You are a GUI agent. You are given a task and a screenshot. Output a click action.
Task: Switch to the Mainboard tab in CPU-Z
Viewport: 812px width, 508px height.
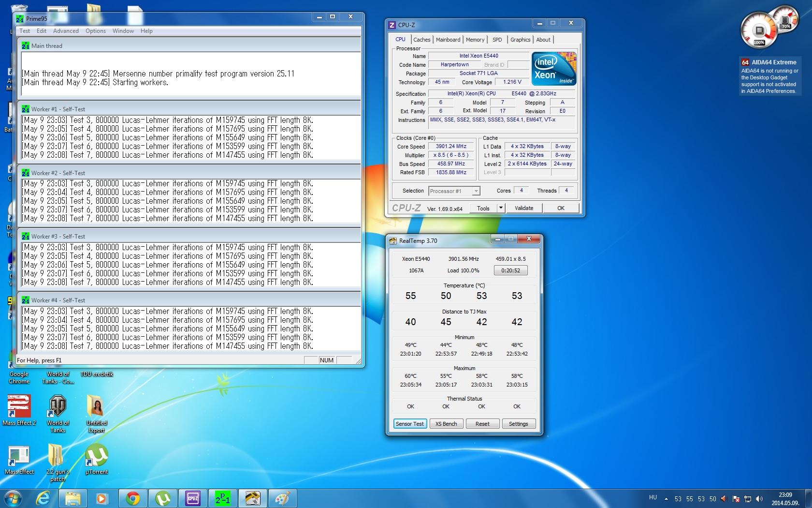pos(448,40)
